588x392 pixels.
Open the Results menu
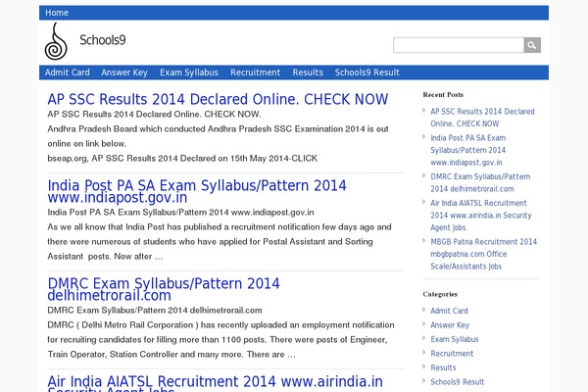(x=308, y=73)
